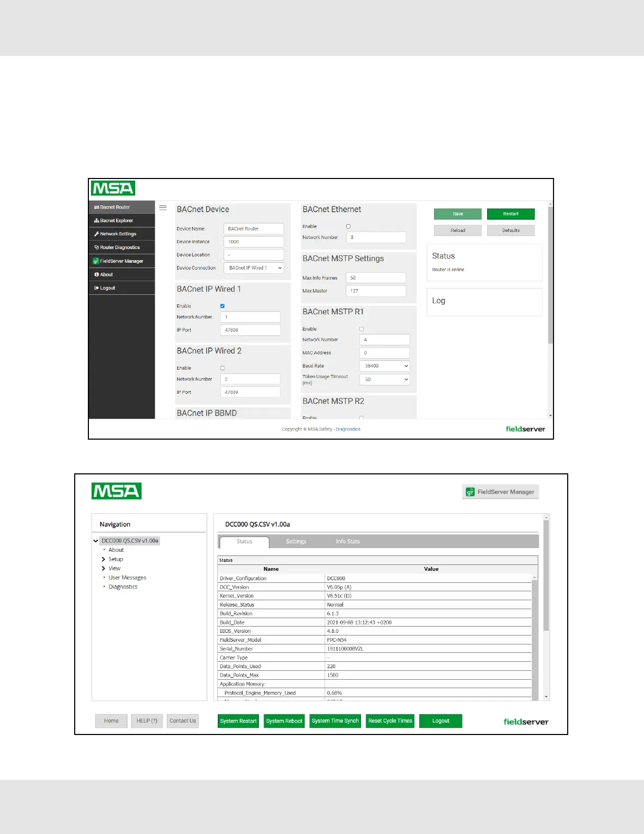Click the Serial_Number value 1911100008VZL
Image resolution: width=644 pixels, height=834 pixels.
pos(345,649)
